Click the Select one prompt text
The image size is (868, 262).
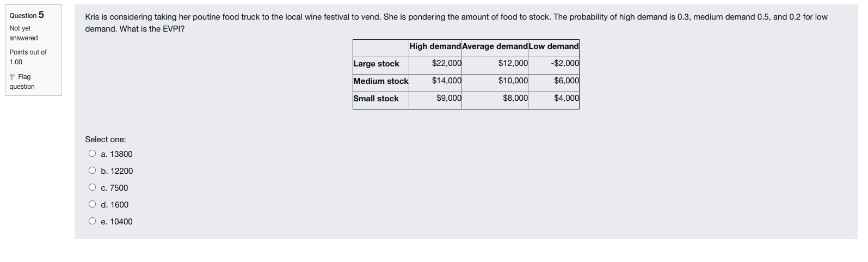pos(105,139)
